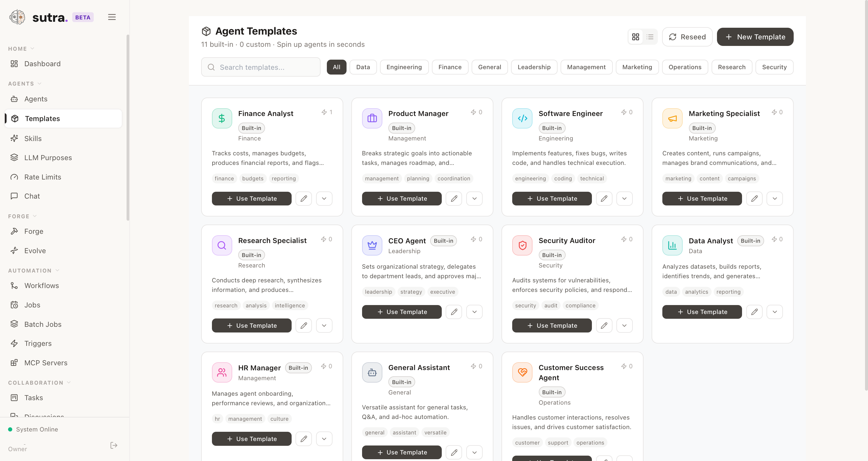Click the Reseed button

[687, 37]
